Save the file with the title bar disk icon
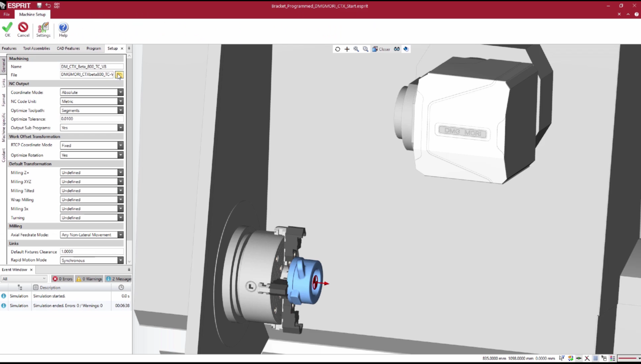 [x=39, y=5]
